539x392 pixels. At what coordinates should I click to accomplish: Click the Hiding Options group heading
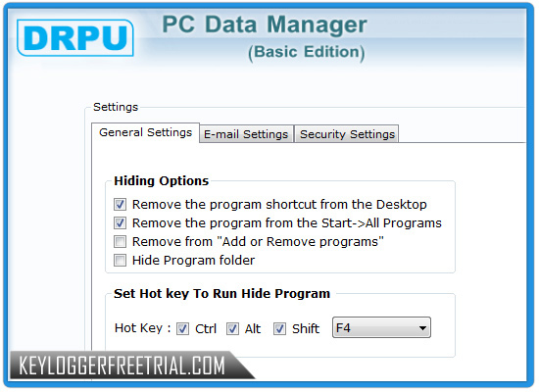tap(162, 181)
